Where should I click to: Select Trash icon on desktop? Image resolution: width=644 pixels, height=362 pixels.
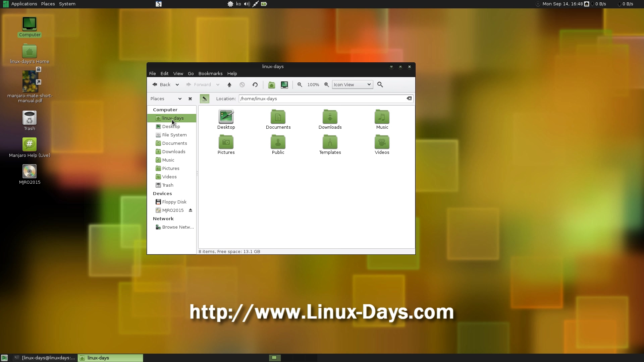coord(30,121)
